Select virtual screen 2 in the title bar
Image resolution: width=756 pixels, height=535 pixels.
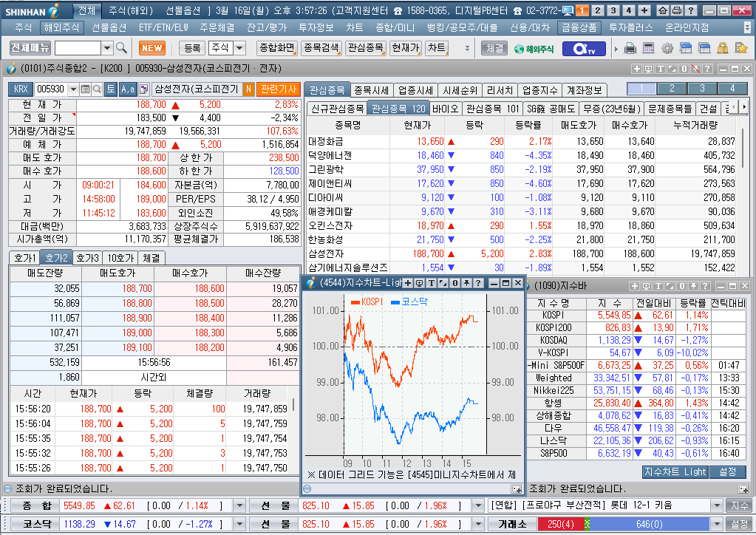pos(598,10)
